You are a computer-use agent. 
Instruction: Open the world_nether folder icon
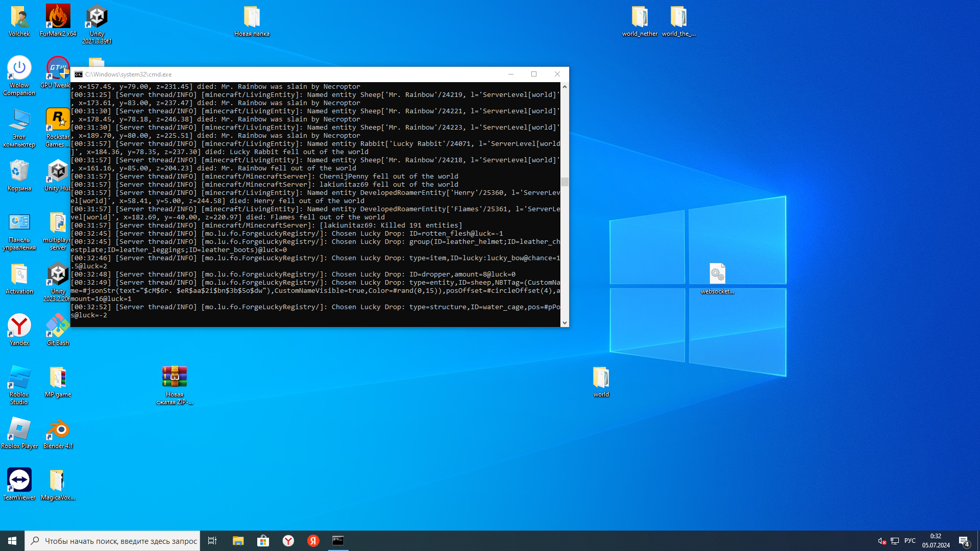640,18
